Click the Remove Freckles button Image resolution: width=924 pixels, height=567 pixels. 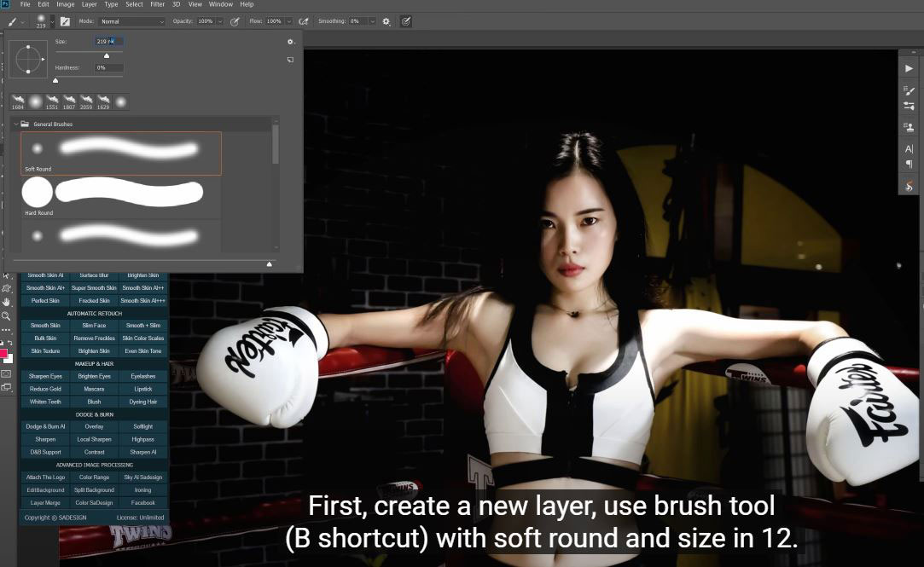(x=94, y=338)
